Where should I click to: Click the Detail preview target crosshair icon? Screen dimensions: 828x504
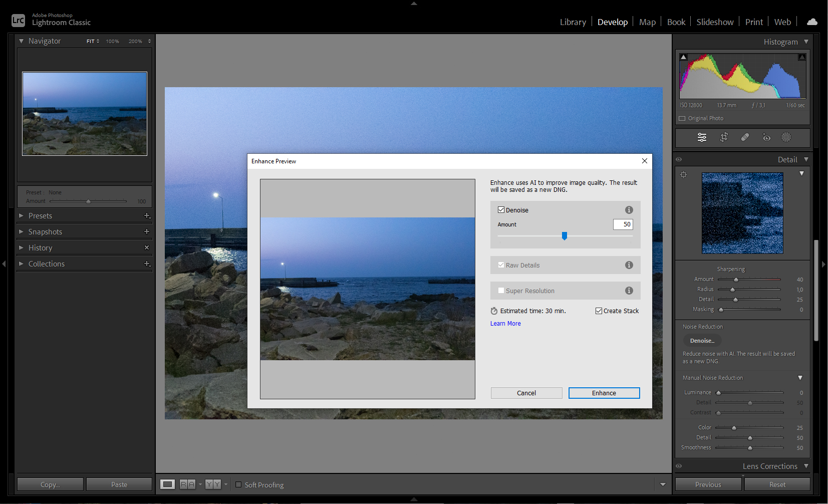684,174
